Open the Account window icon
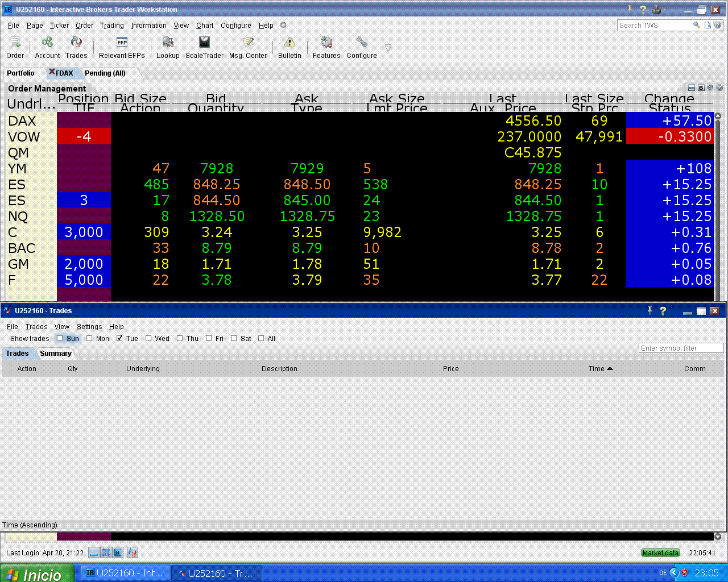Screen dimensions: 728x582 pos(47,43)
